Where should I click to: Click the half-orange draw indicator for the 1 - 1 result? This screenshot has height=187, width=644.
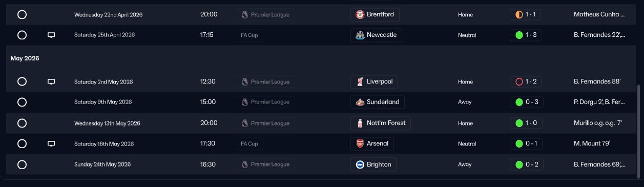pos(519,14)
